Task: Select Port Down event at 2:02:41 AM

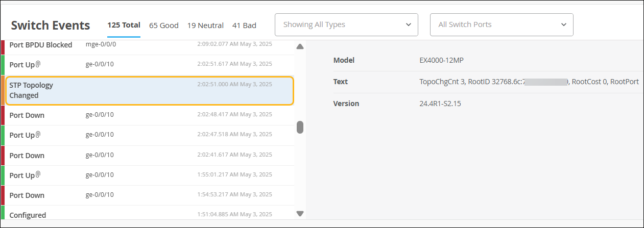Action: [149, 155]
